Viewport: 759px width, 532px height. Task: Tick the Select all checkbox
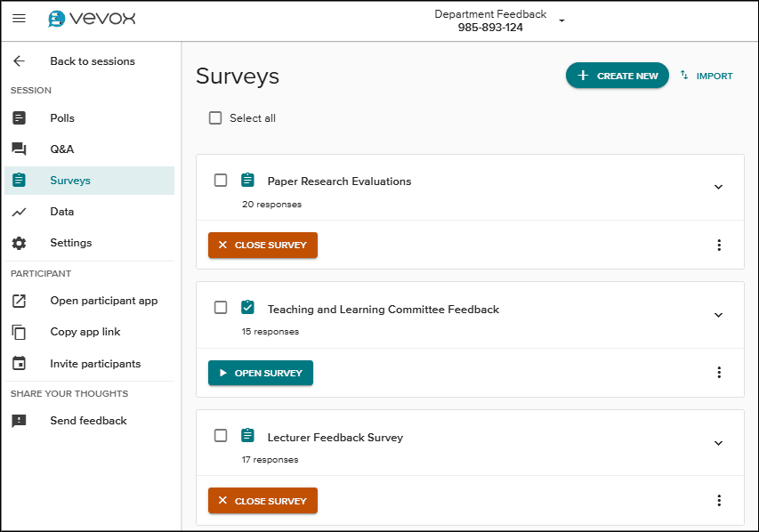[214, 117]
